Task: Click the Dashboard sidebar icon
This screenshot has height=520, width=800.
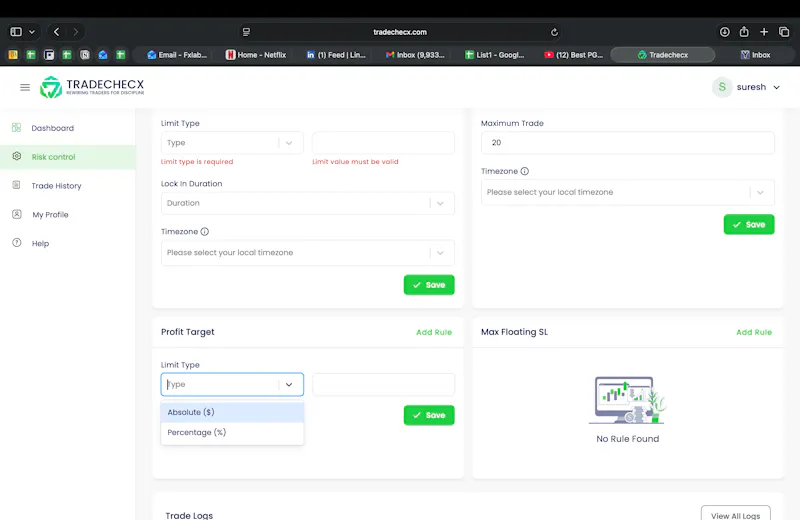Action: pyautogui.click(x=17, y=128)
